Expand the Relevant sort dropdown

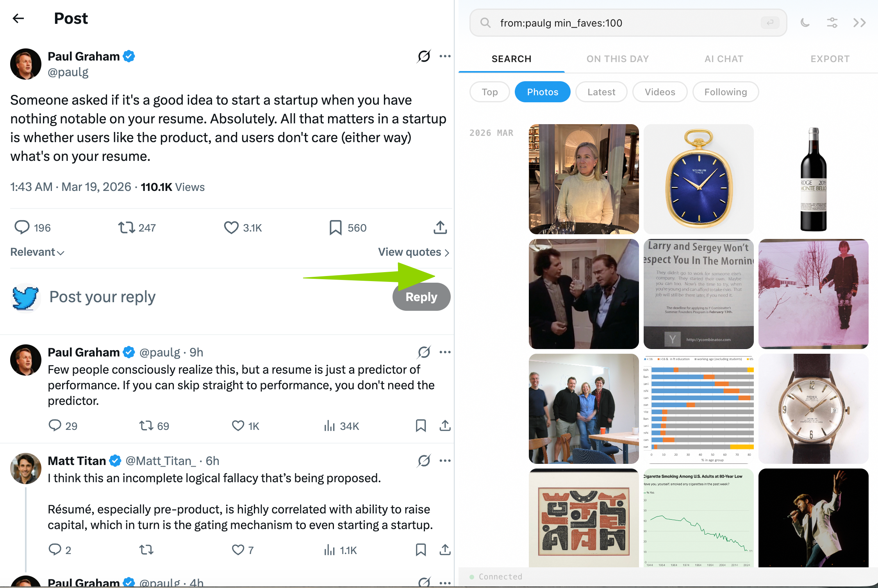(37, 252)
